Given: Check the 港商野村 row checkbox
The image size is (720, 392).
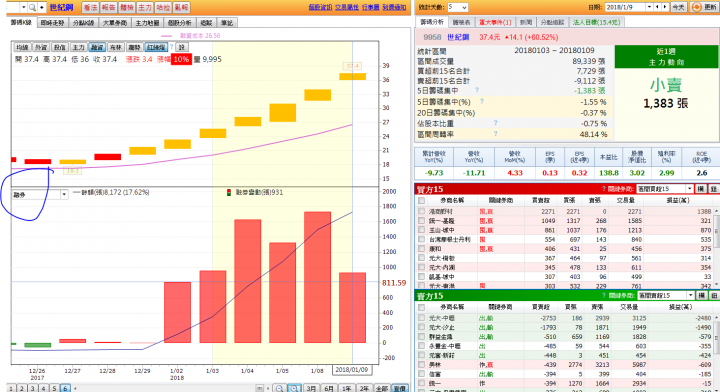Looking at the screenshot, I should pos(421,211).
